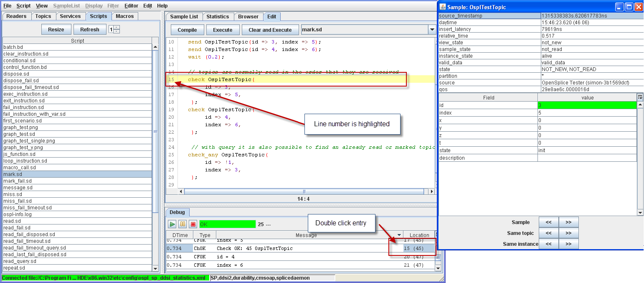Go to previous Same instance sample
Image resolution: width=644 pixels, height=283 pixels.
549,244
